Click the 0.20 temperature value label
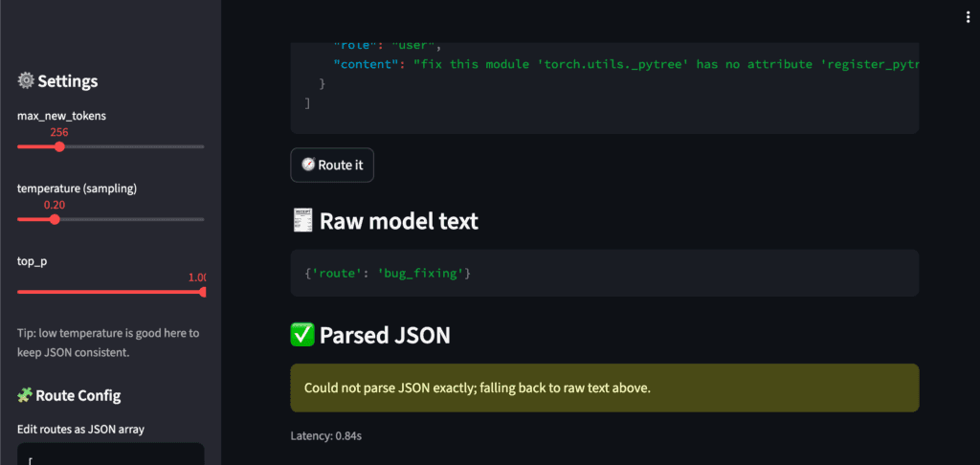980x465 pixels. tap(55, 205)
